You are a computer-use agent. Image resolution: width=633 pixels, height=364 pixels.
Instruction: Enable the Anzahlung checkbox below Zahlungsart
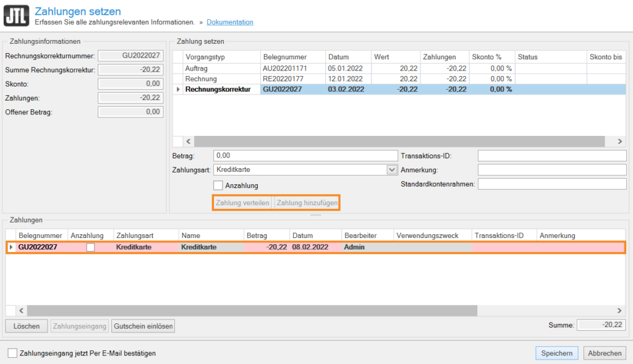click(x=218, y=185)
